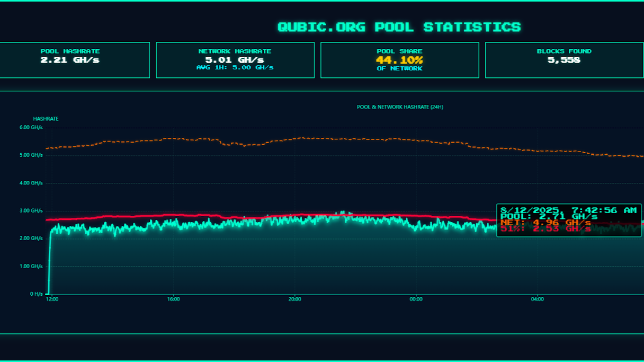Click the POOL HASHRATE card heading

[x=70, y=51]
